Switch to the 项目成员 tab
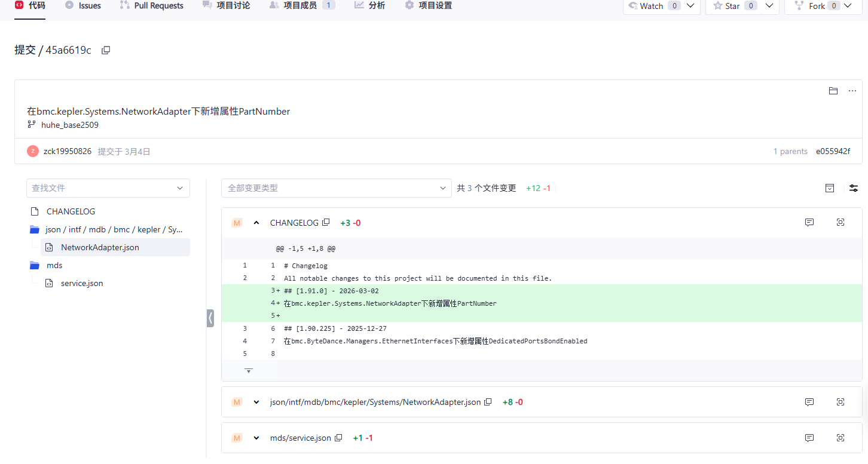This screenshot has height=464, width=868. (302, 5)
